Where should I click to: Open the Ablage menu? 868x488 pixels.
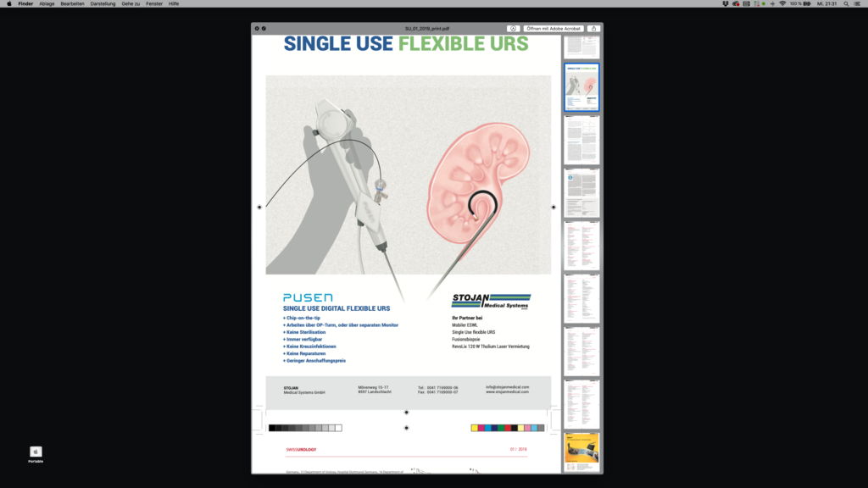coord(47,4)
